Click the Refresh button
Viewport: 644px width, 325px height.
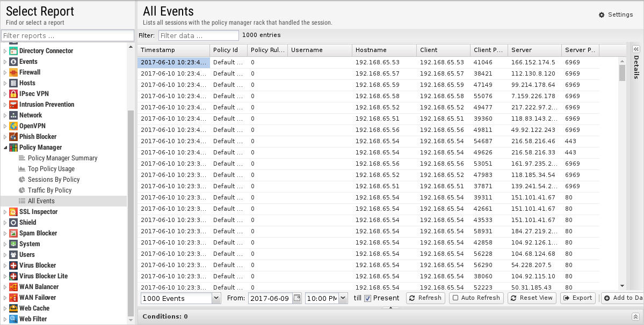point(425,298)
